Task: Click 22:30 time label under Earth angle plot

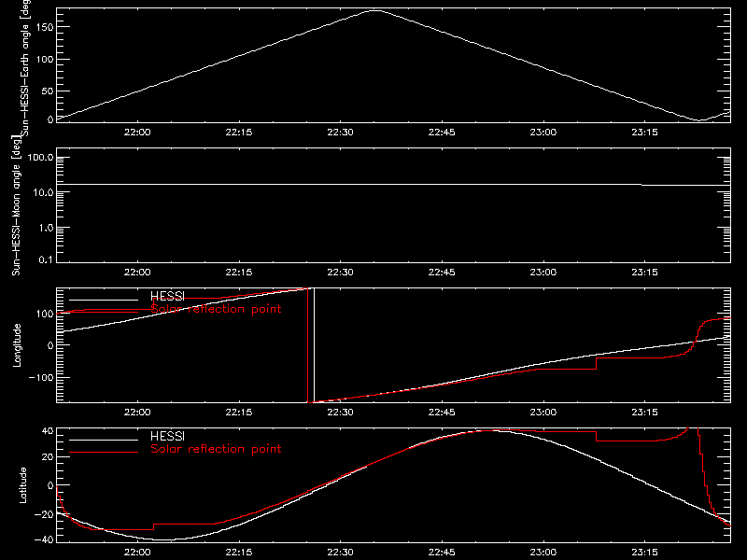Action: pos(340,133)
